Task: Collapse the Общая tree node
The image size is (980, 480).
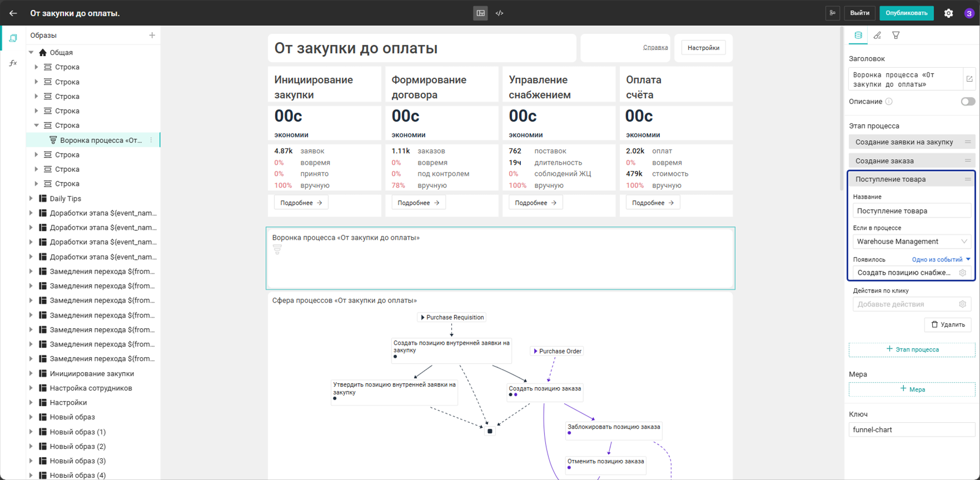Action: pyautogui.click(x=31, y=52)
